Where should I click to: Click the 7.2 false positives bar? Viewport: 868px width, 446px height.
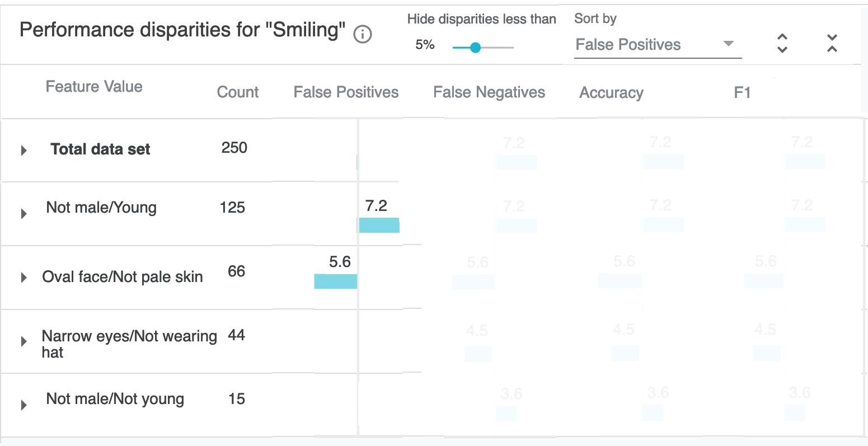point(379,225)
